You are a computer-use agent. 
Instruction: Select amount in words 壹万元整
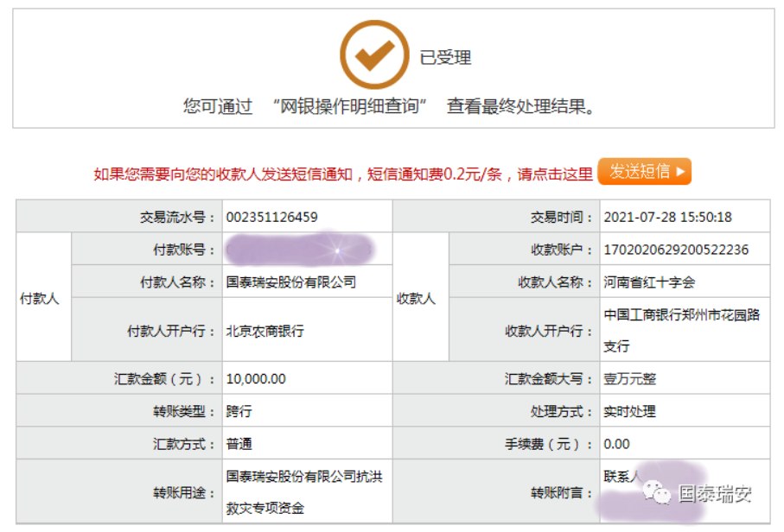[x=629, y=378]
